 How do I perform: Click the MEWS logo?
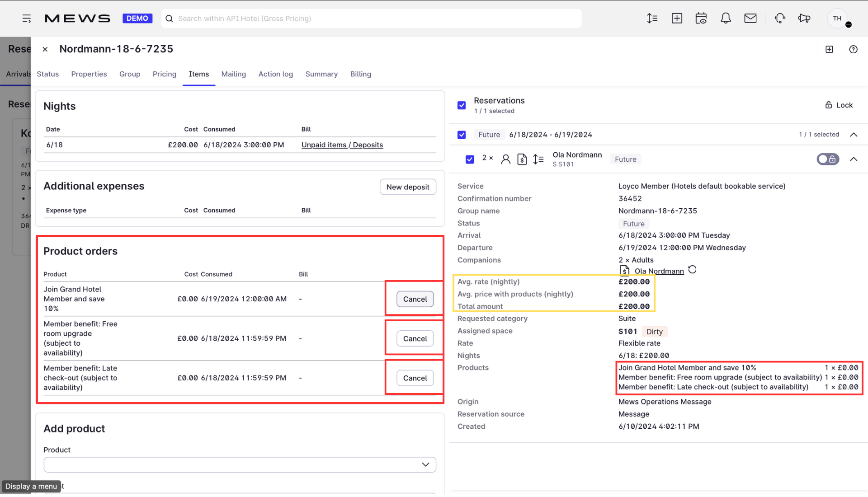pos(77,19)
